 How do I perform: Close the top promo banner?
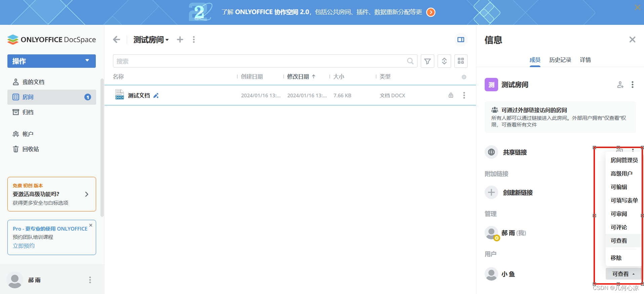(637, 7)
